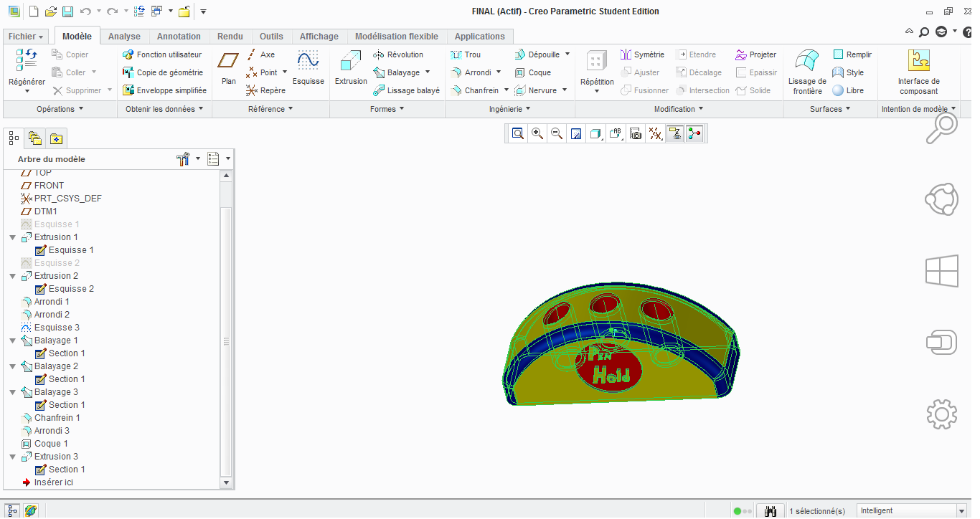Select the Plan datum tool

coord(229,69)
